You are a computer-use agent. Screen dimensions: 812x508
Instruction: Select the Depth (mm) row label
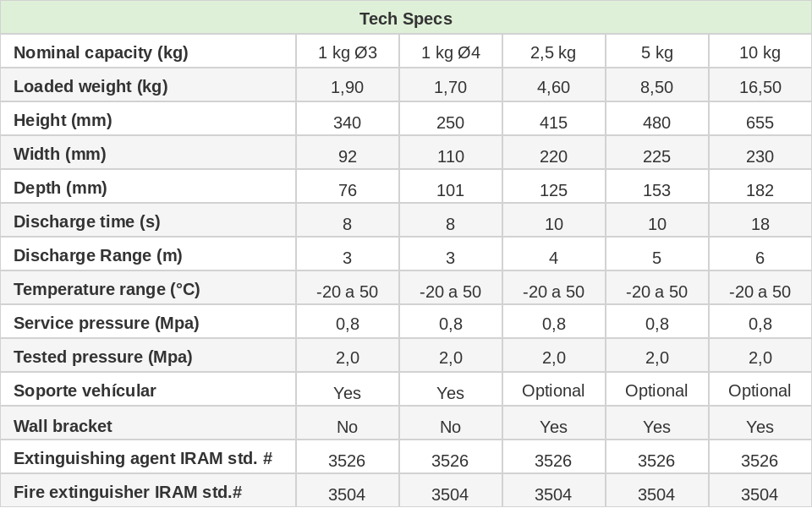click(x=62, y=188)
